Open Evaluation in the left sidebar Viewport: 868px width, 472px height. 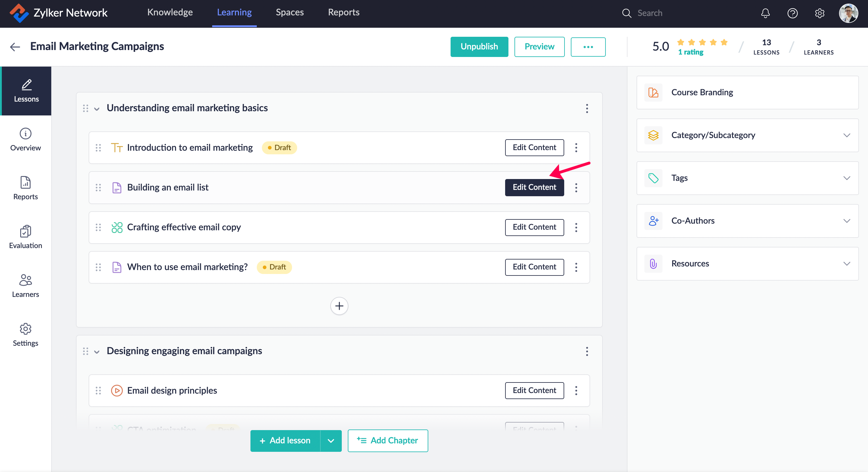26,237
